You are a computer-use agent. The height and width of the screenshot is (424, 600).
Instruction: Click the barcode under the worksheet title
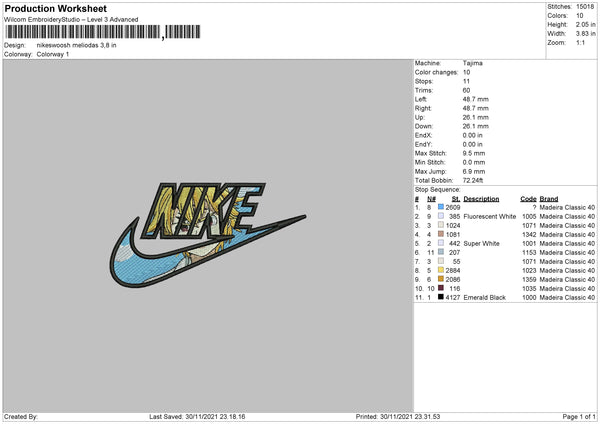pos(103,32)
